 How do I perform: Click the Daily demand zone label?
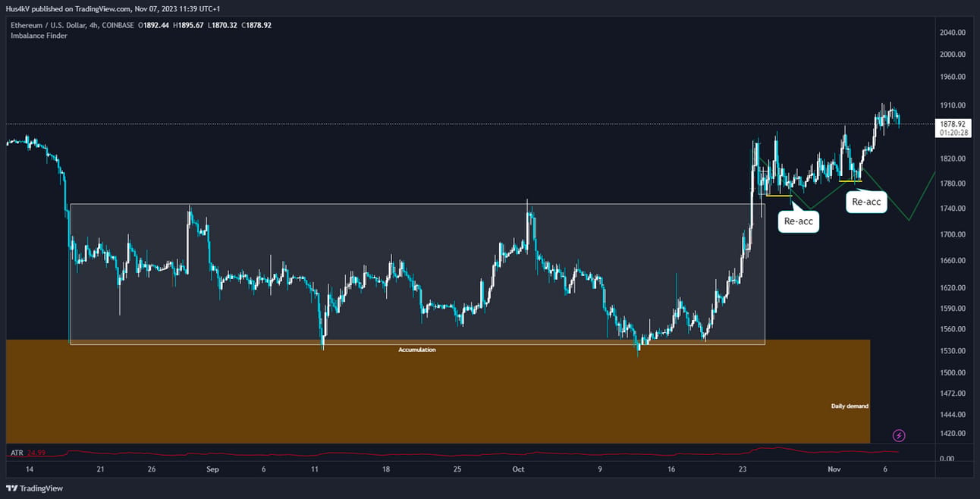pyautogui.click(x=850, y=406)
